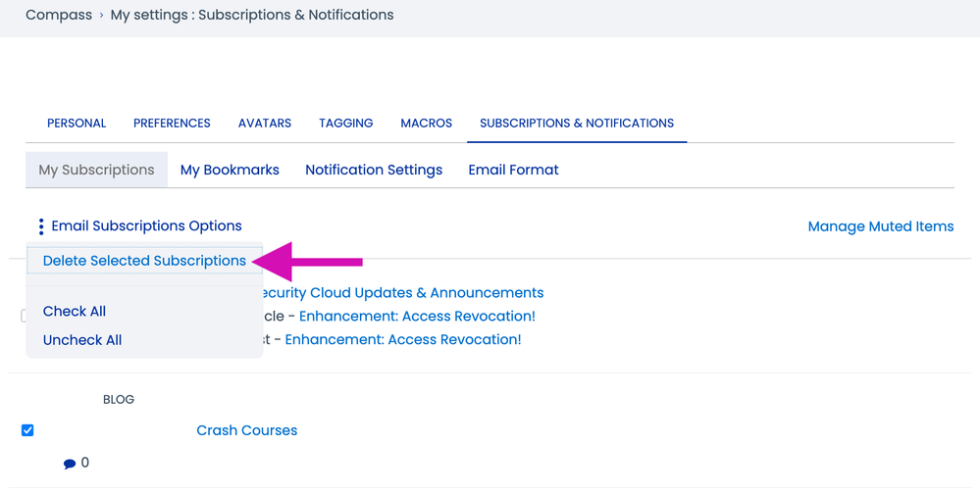Click the comment bubble icon under Crash Courses
Viewport: 980px width, 496px height.
70,464
